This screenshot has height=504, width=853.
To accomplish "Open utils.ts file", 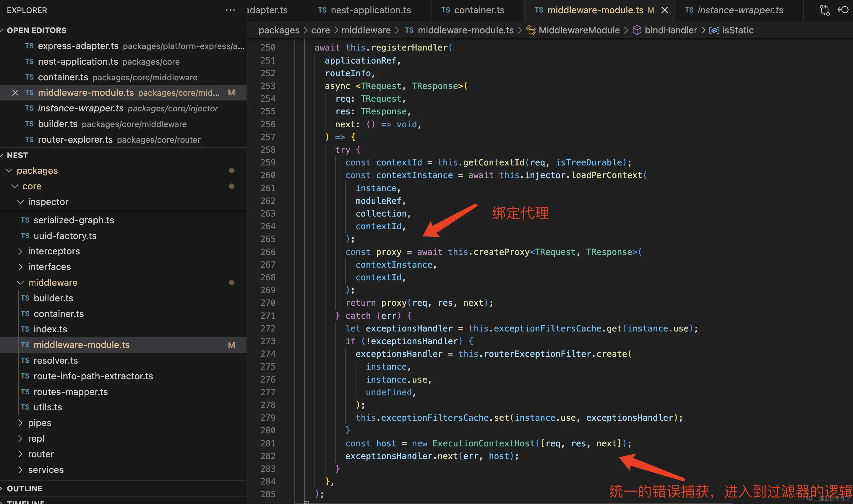I will tap(123, 407).
